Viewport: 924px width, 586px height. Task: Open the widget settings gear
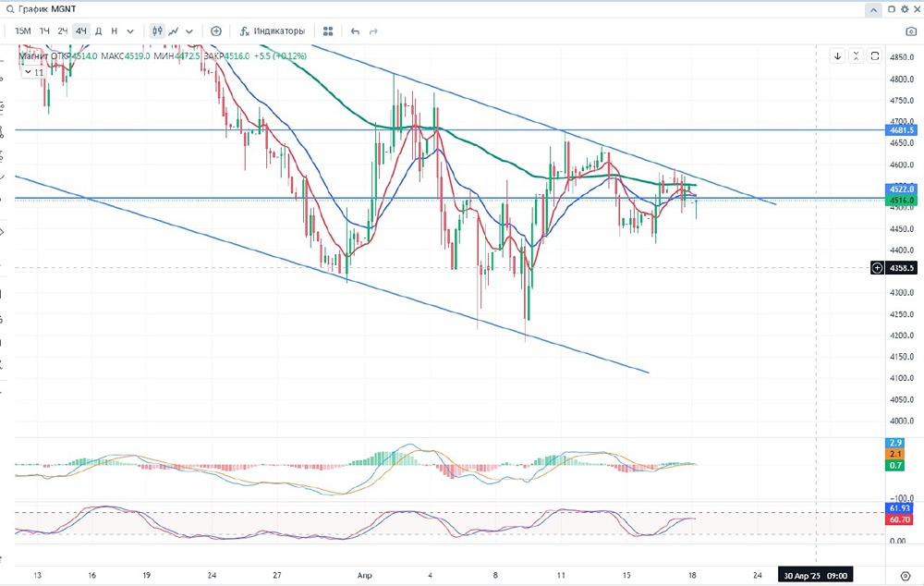[x=906, y=9]
